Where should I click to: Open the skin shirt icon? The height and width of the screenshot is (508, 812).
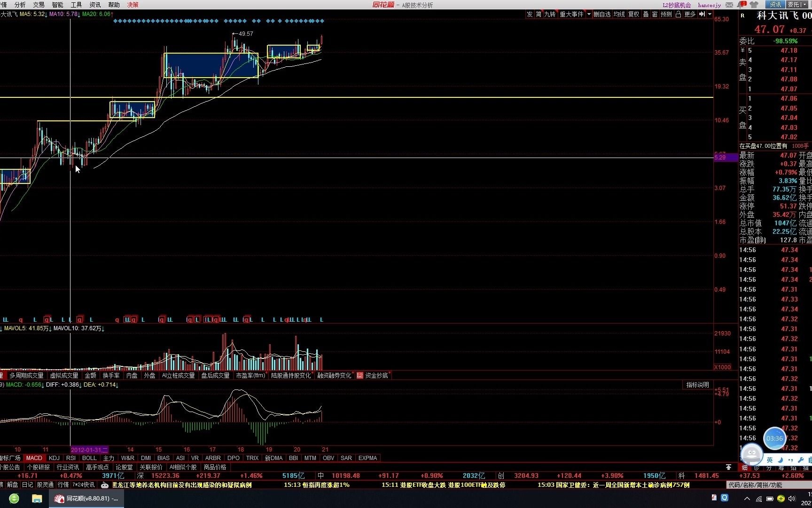(755, 5)
